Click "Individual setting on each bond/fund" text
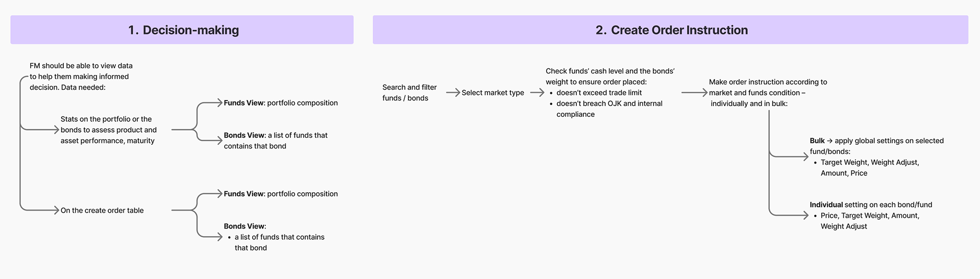This screenshot has height=279, width=980. 871,205
